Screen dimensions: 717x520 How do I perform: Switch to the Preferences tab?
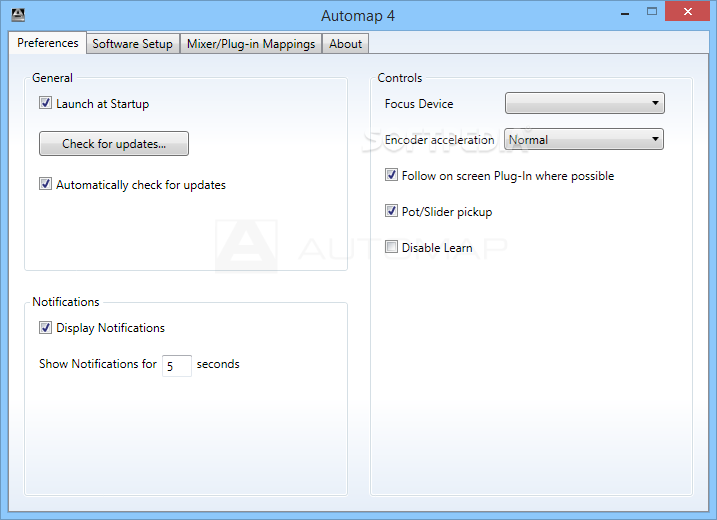coord(48,43)
